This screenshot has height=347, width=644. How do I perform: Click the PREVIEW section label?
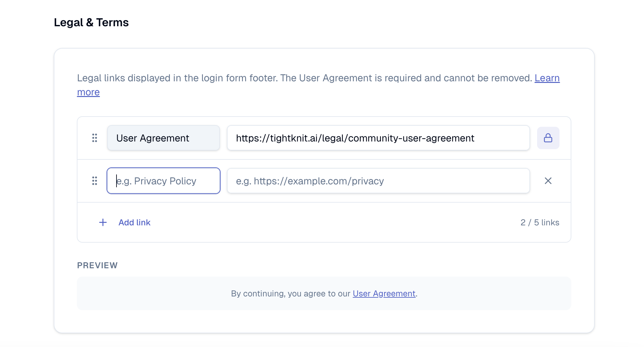(97, 265)
